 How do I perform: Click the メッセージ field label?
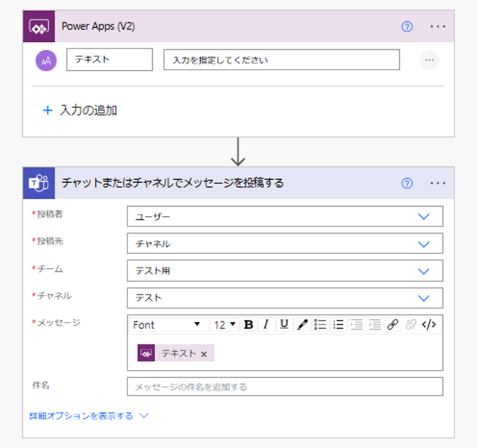59,322
